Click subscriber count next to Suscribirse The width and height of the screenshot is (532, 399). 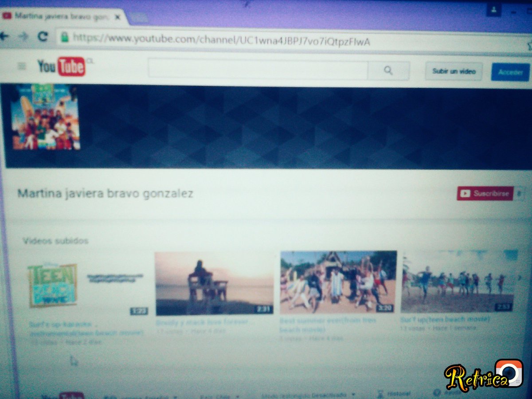520,194
